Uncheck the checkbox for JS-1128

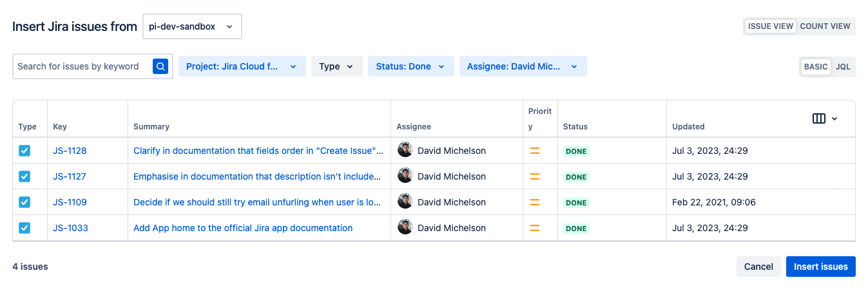(x=24, y=151)
